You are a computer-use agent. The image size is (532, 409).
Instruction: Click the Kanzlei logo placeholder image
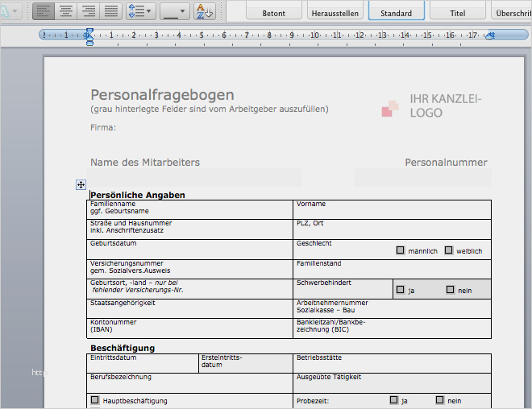click(390, 108)
